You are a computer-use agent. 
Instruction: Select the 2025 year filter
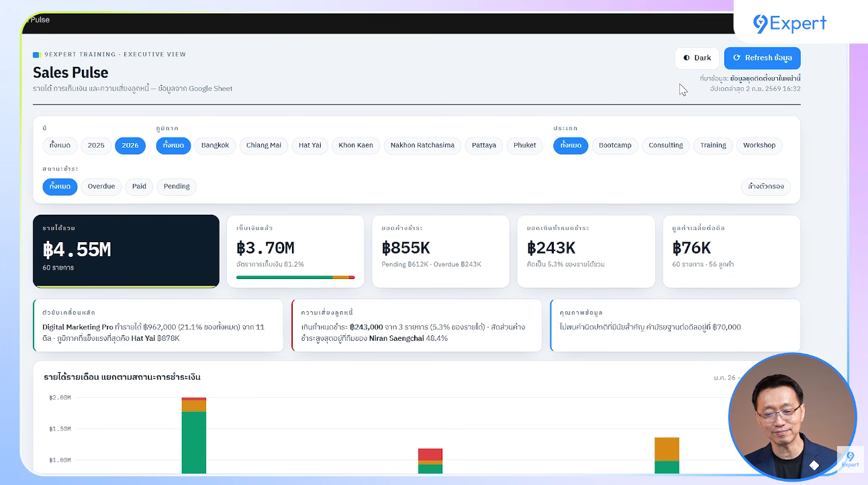click(96, 146)
